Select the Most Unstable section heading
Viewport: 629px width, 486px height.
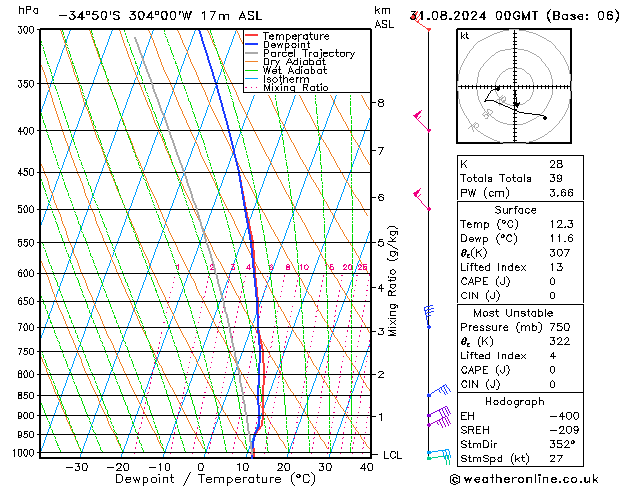(x=514, y=312)
